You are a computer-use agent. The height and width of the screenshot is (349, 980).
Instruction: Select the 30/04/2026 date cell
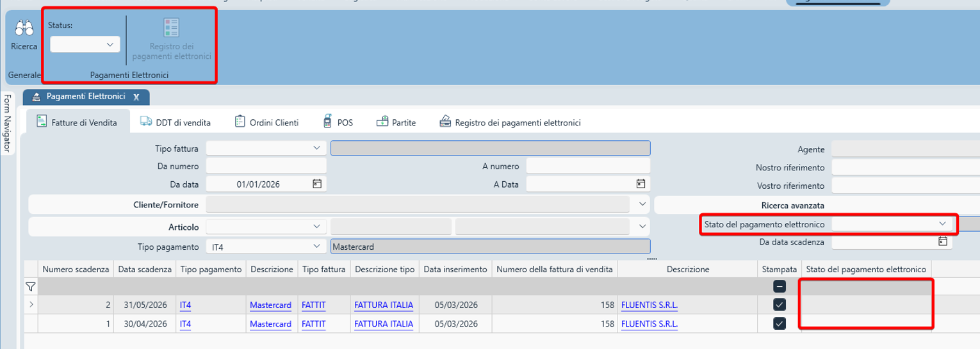pyautogui.click(x=145, y=324)
